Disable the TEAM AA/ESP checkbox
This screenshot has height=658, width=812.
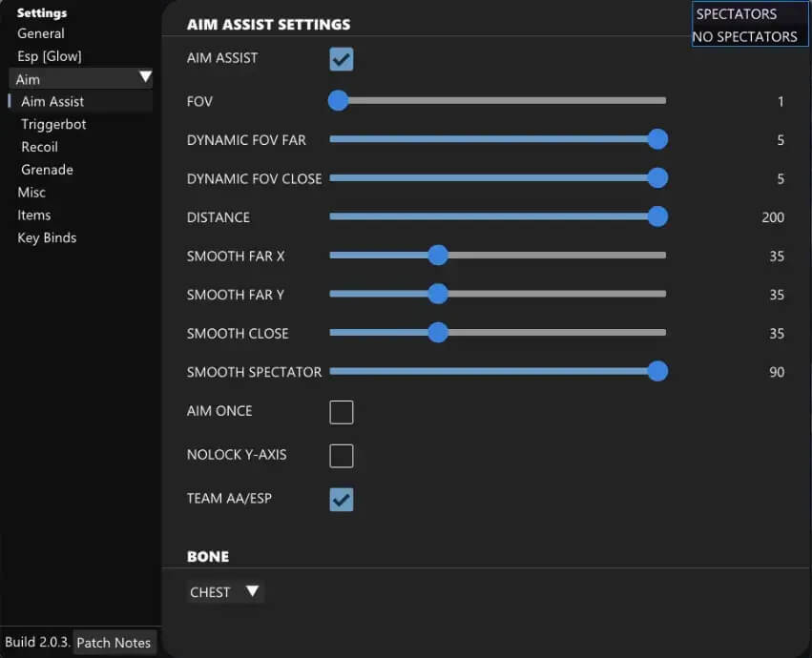pyautogui.click(x=342, y=499)
